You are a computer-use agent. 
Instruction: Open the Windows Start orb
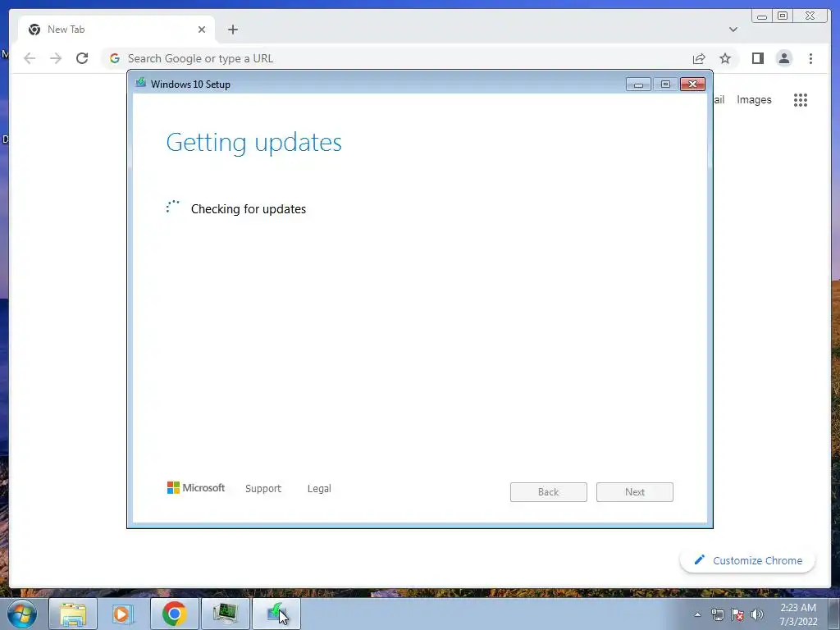22,614
